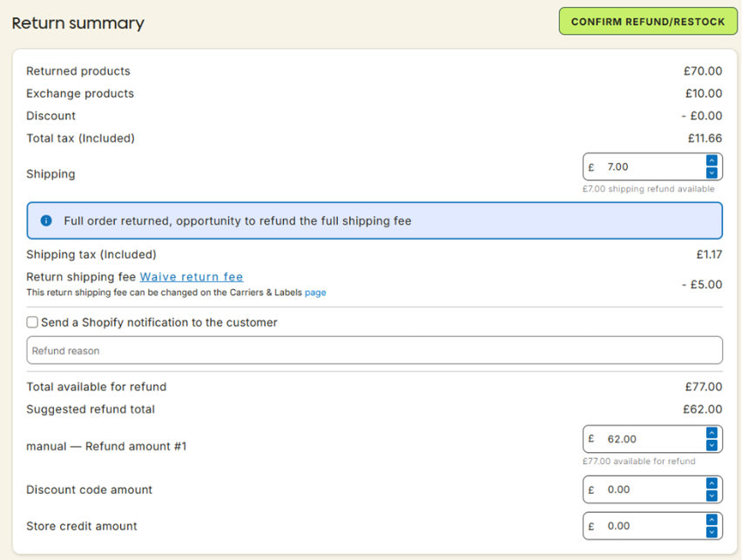This screenshot has width=742, height=560.
Task: Decrease the Shipping amount with down arrow
Action: point(712,172)
